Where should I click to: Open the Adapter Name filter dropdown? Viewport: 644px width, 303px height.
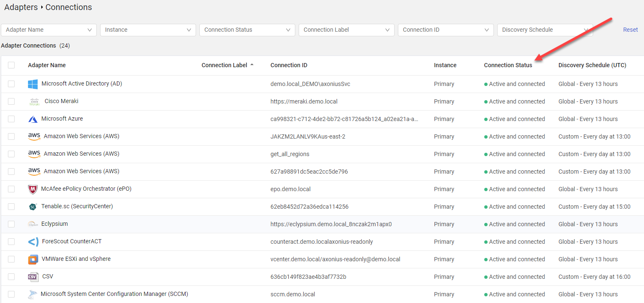(49, 30)
